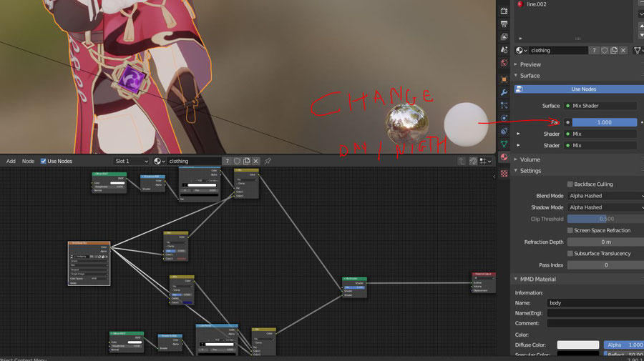Open the Texture checkerboard tab

tap(504, 174)
